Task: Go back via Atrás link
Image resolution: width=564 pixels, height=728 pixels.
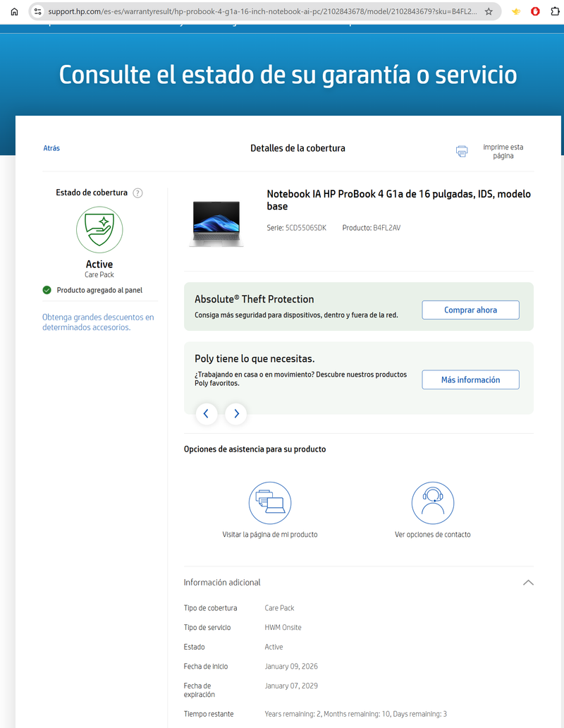Action: click(x=51, y=148)
